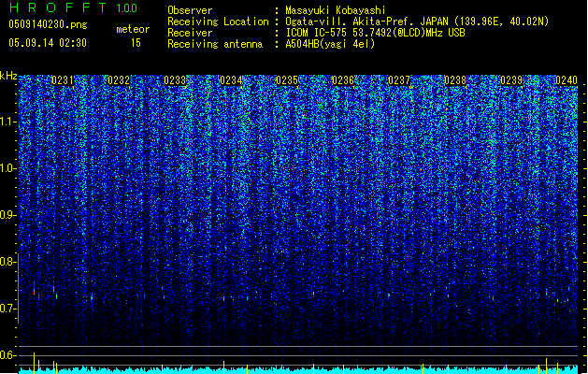Click the meteor label

(133, 29)
